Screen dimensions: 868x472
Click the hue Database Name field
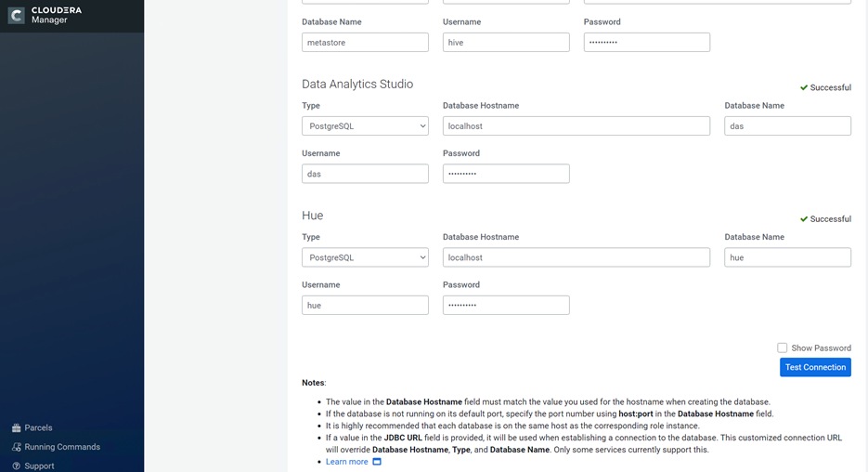point(788,257)
